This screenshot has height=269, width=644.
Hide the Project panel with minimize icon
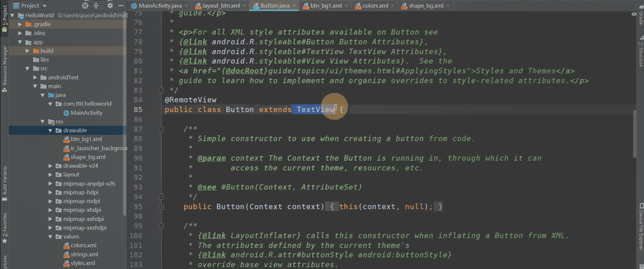pyautogui.click(x=122, y=6)
